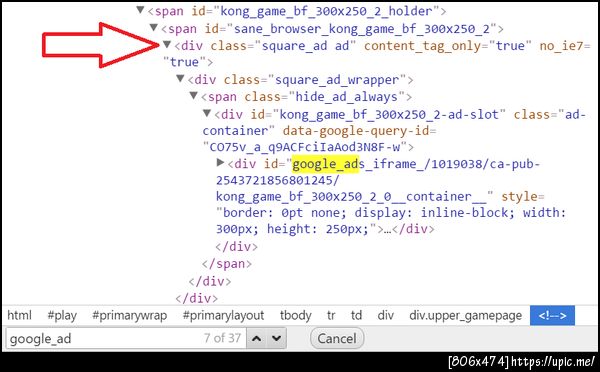Select #primarywrap breadcrumb item
The width and height of the screenshot is (600, 372).
130,315
